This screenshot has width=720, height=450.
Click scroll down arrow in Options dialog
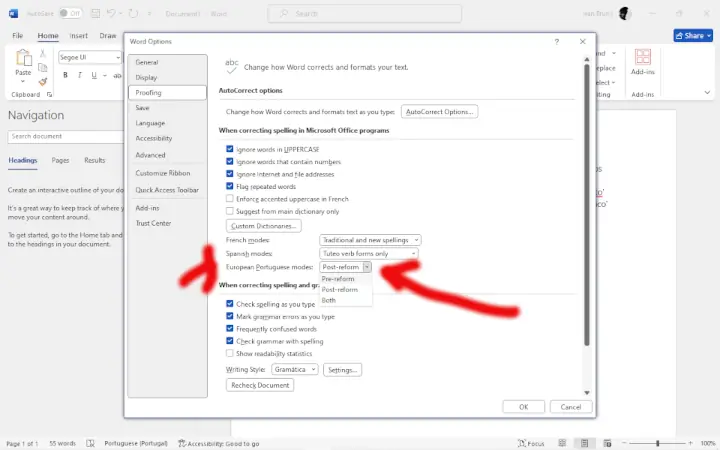point(586,393)
